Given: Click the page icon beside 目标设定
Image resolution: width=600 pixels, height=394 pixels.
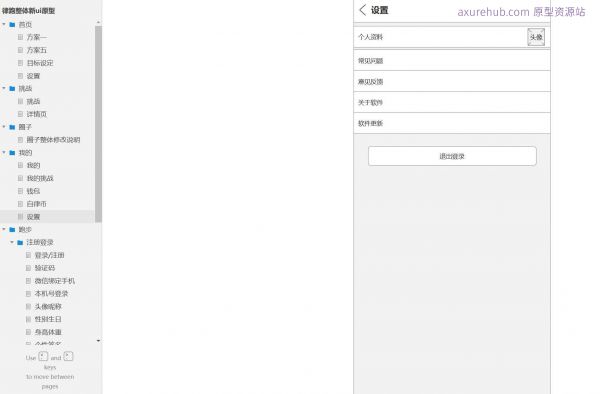Looking at the screenshot, I should pos(21,63).
